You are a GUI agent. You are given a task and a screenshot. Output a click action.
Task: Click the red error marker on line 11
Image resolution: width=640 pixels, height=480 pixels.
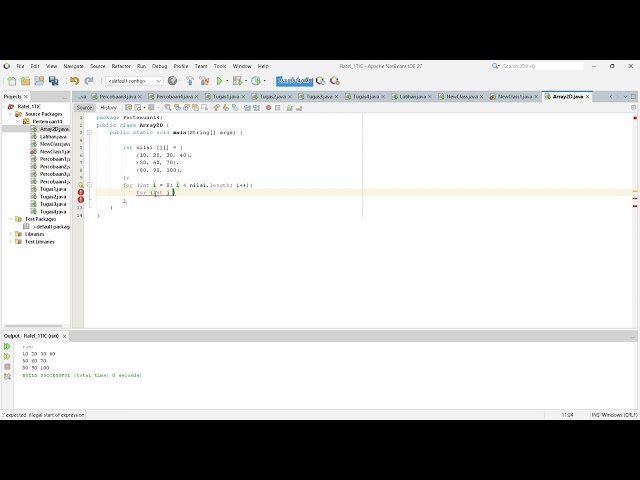tap(81, 192)
